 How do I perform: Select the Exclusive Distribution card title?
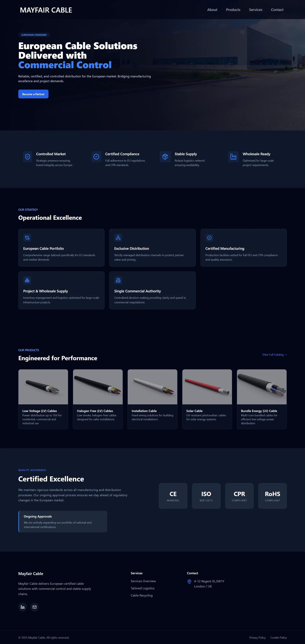click(132, 249)
